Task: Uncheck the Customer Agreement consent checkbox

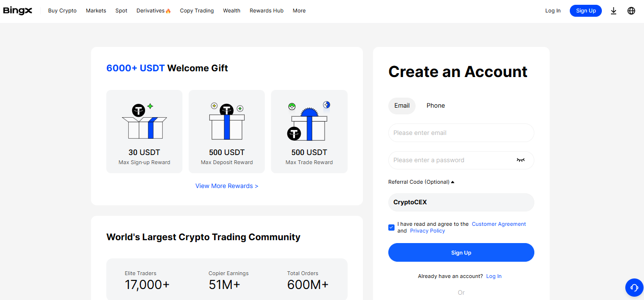Action: click(x=391, y=227)
